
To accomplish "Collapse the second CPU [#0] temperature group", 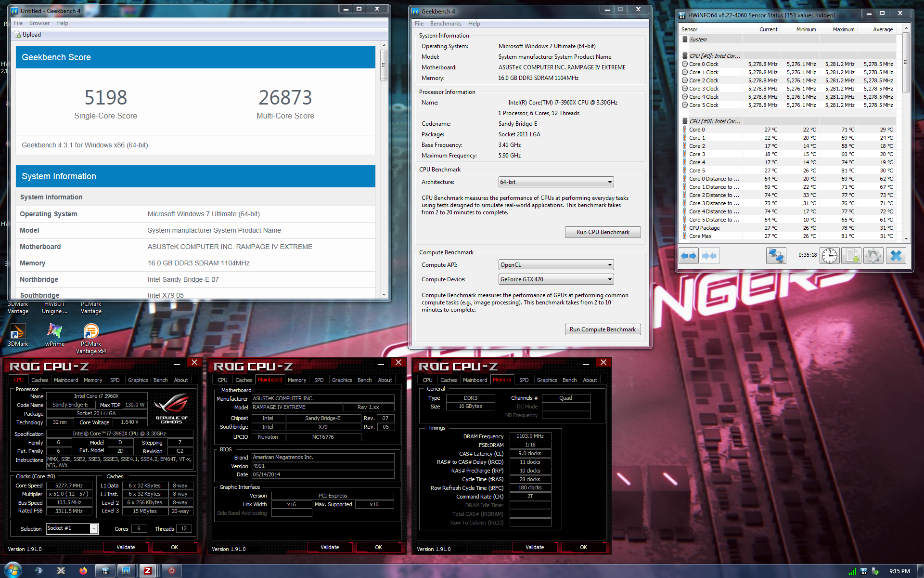I will click(x=685, y=121).
